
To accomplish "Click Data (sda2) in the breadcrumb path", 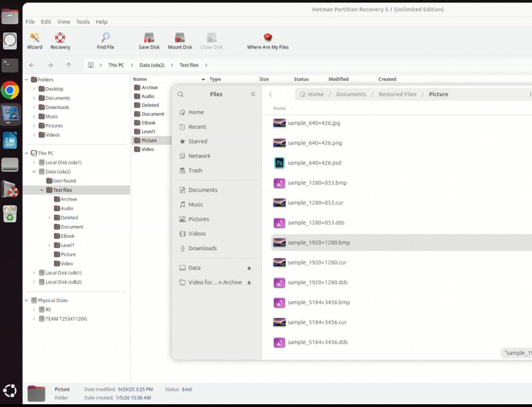I will [152, 65].
